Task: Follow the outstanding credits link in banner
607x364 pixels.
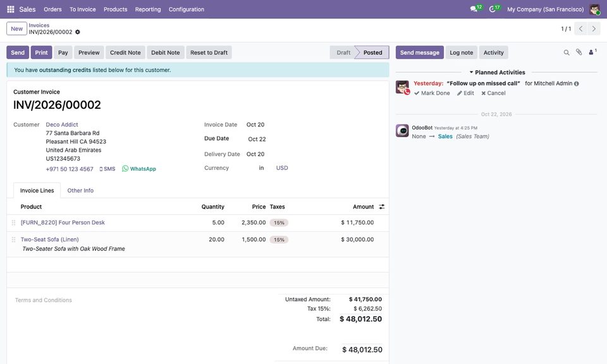Action: click(65, 70)
